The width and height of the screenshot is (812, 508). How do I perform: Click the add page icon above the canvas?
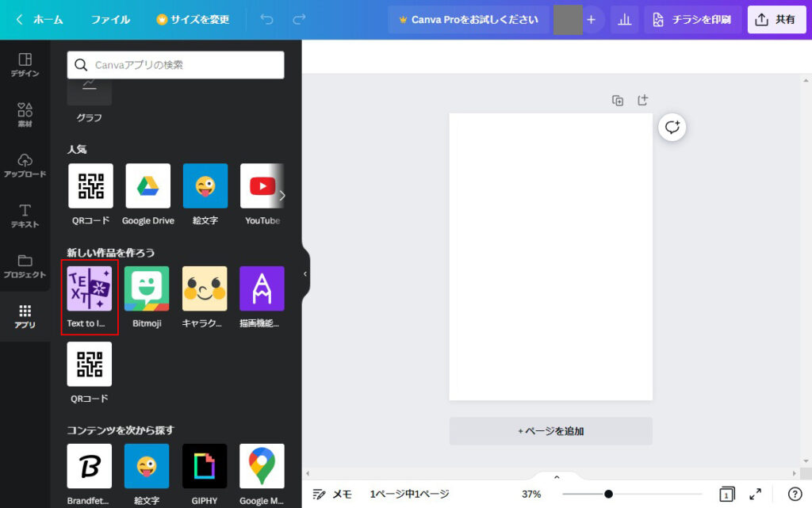coord(642,101)
